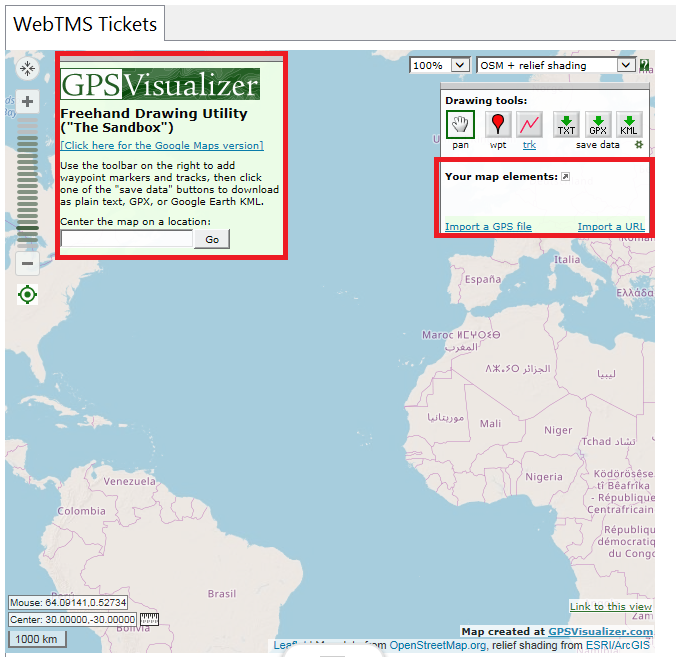Zoom out with the minus button
Viewport: 676px width, 657px height.
27,263
